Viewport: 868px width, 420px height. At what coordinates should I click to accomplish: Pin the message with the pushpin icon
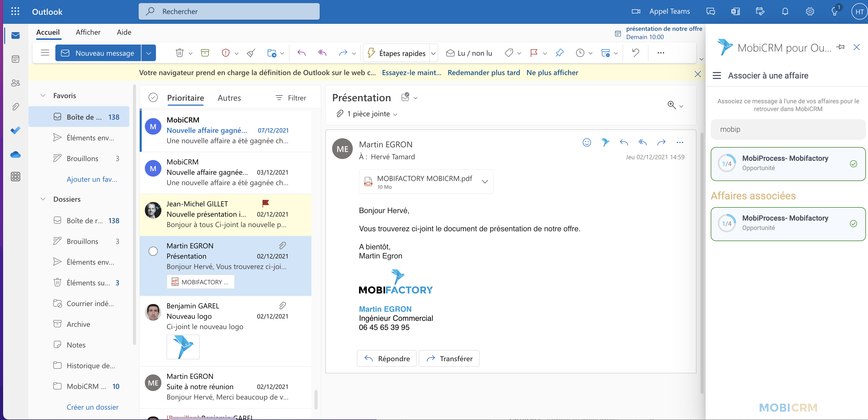pyautogui.click(x=559, y=53)
